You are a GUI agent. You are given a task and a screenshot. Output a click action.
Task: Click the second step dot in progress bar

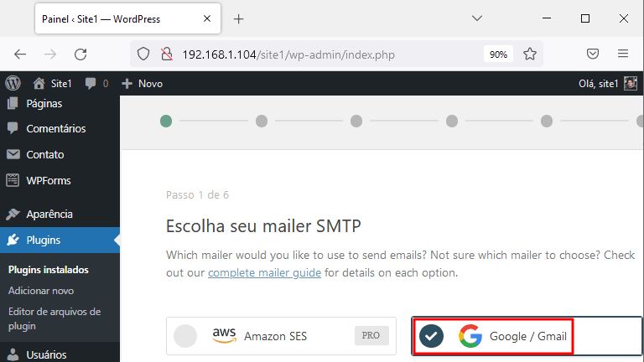[x=262, y=121]
